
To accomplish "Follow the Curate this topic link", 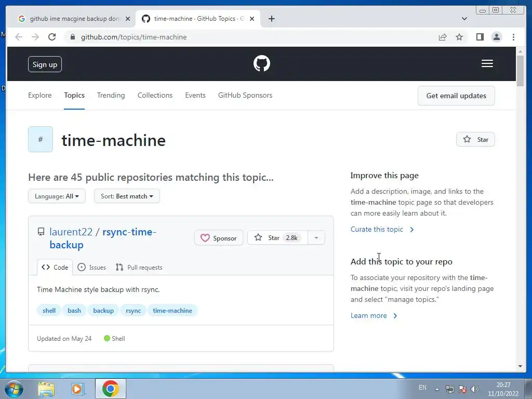I will pos(382,229).
